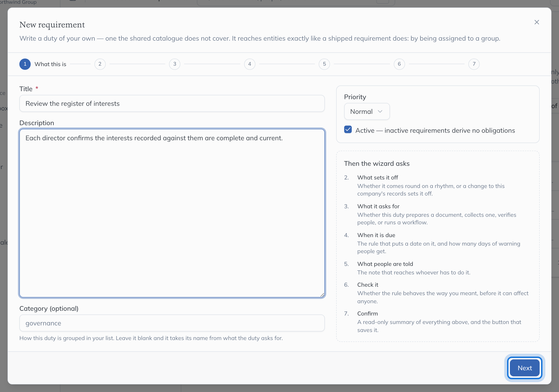Open the Priority Normal dropdown
The height and width of the screenshot is (392, 559).
[367, 111]
